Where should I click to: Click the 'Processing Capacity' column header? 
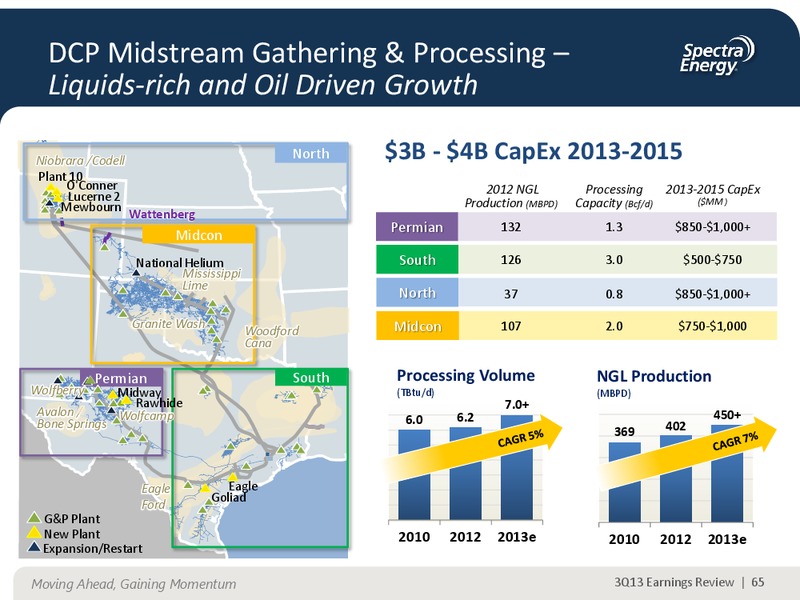(x=614, y=196)
